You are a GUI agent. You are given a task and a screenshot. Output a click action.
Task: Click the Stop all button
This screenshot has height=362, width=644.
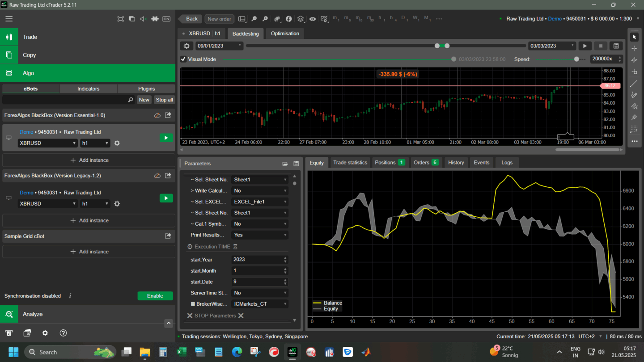(x=164, y=100)
